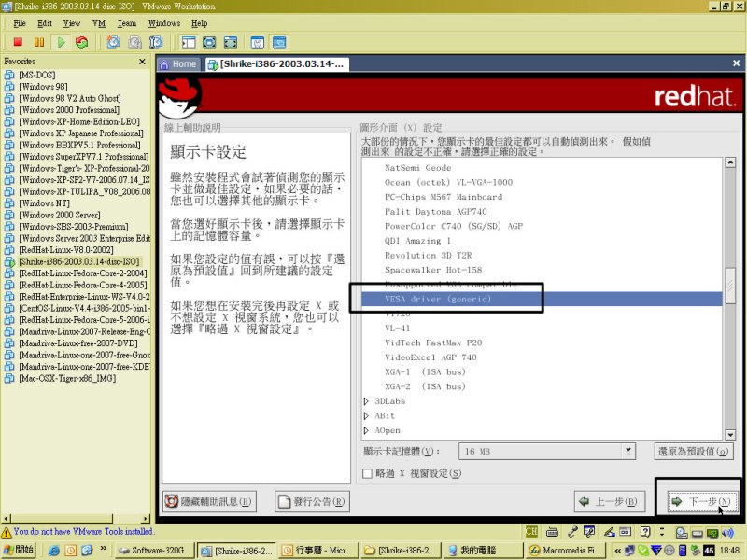
Task: Click the Favorites horizontal scrollbar right arrow
Action: pyautogui.click(x=146, y=519)
